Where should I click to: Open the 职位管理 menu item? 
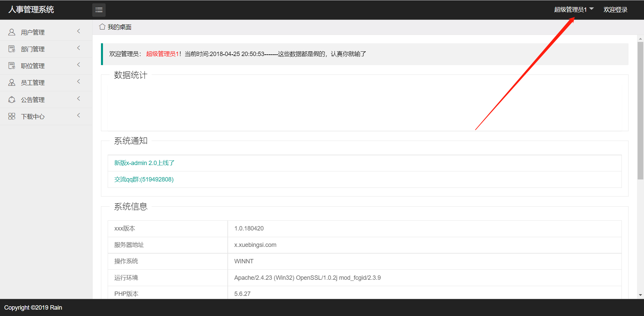point(33,66)
